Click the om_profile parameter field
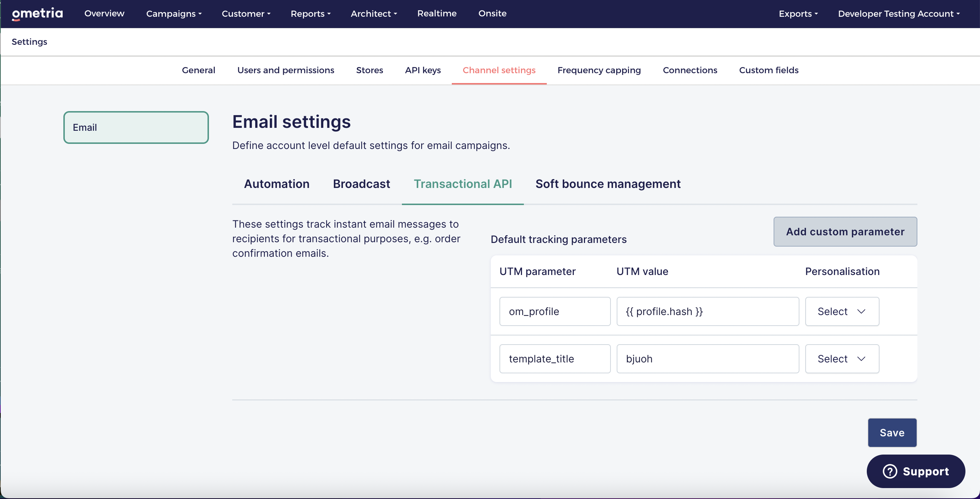This screenshot has height=499, width=980. (555, 311)
